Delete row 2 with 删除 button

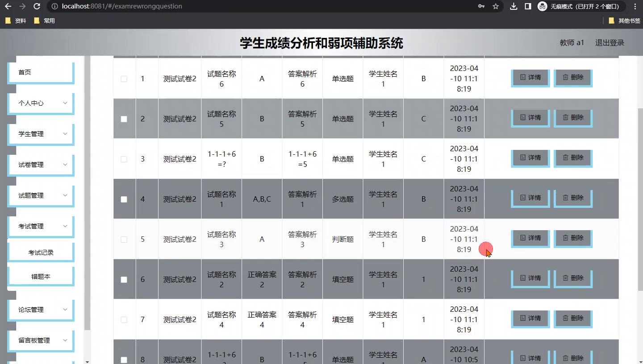573,118
